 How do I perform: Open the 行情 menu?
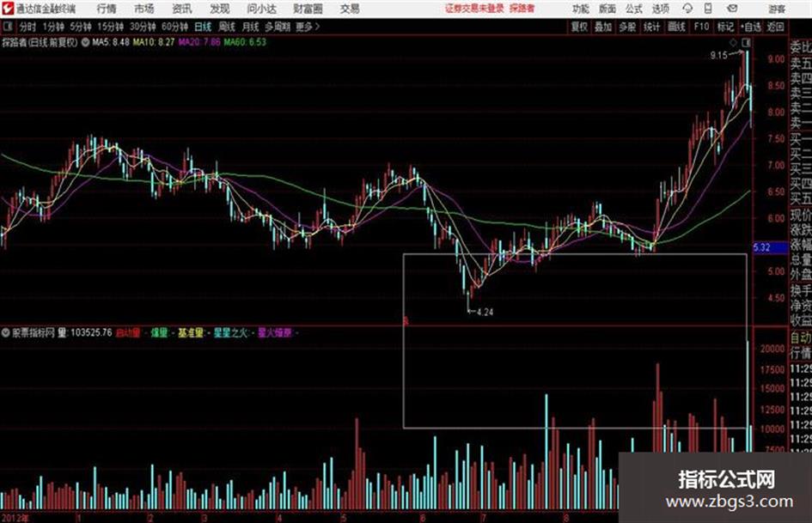click(107, 9)
